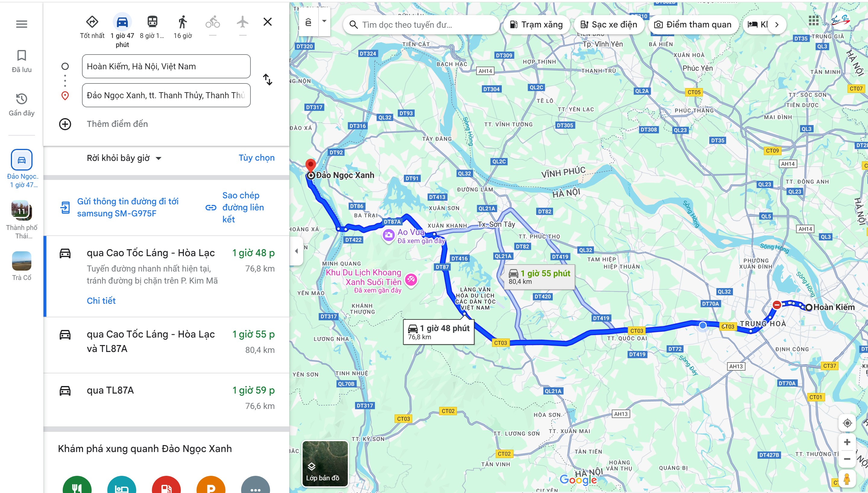Open Gần đây recent tab

point(22,105)
